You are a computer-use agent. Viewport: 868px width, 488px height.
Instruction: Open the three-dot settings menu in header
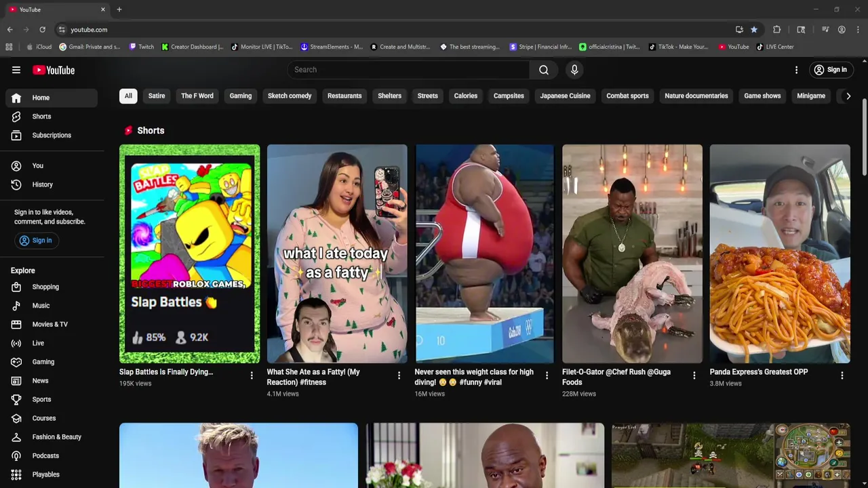[x=796, y=70]
